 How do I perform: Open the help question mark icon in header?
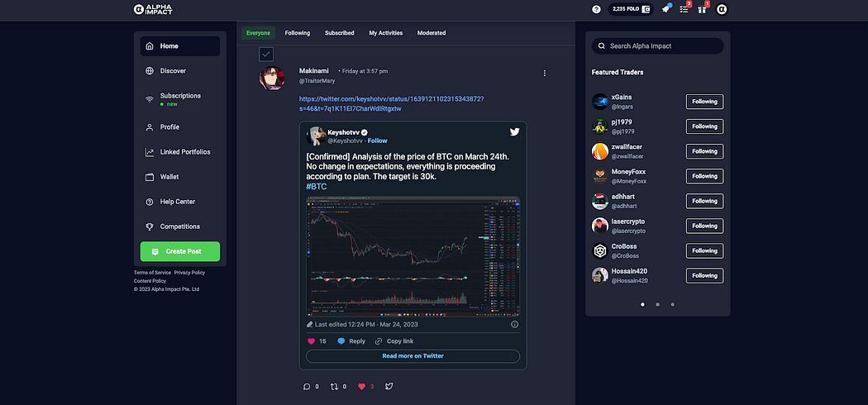(x=596, y=9)
